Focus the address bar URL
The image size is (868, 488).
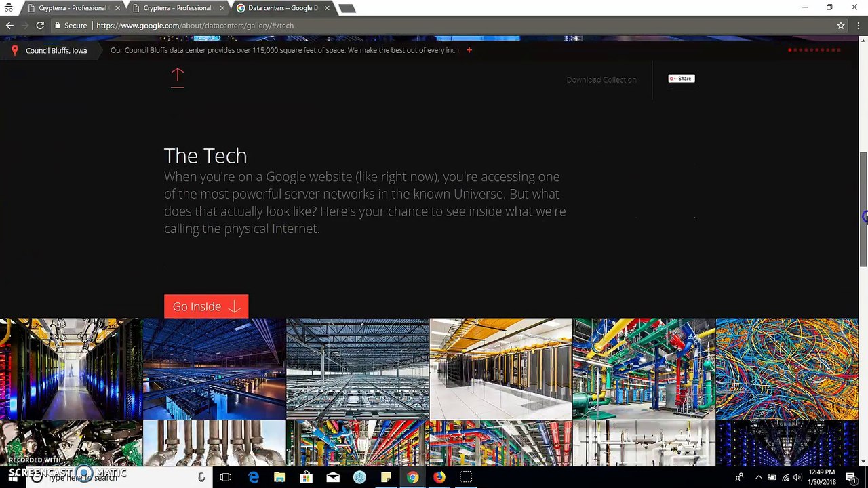click(x=195, y=26)
